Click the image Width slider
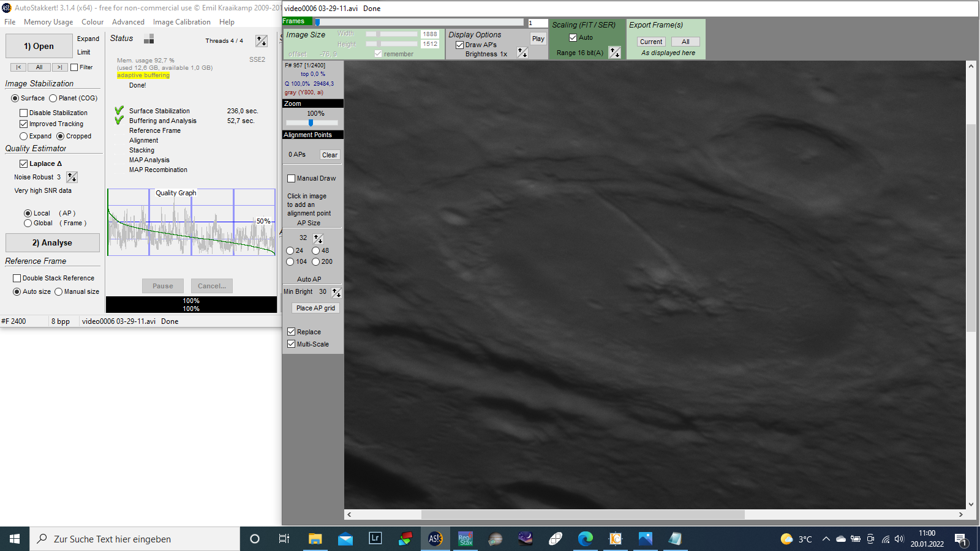The height and width of the screenshot is (551, 980). [x=392, y=34]
